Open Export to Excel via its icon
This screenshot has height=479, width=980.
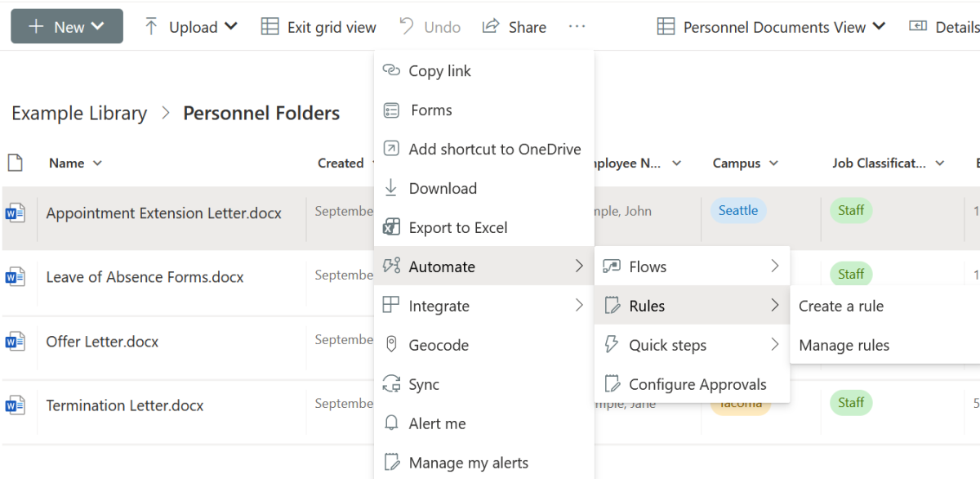393,227
